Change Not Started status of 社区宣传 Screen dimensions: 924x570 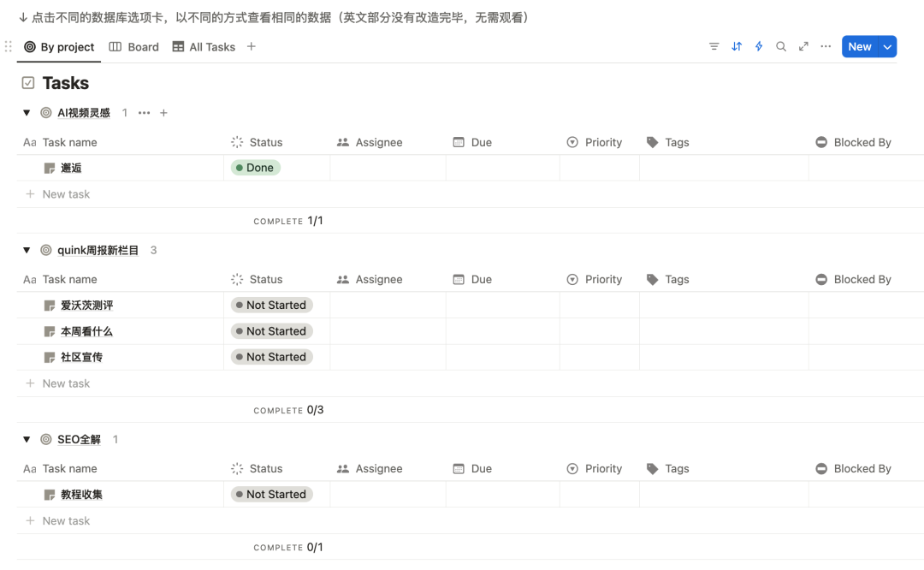pyautogui.click(x=272, y=357)
